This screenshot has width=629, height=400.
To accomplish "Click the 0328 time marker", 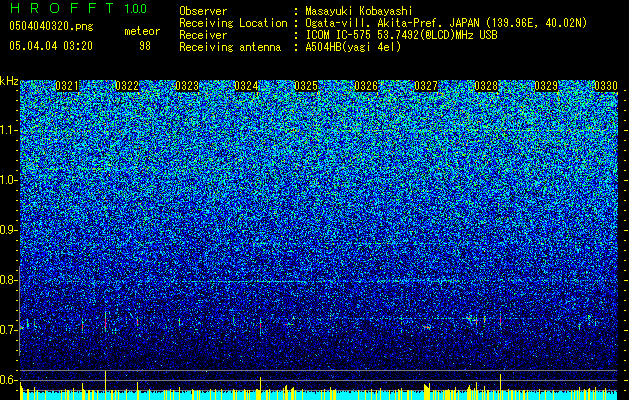I will pos(486,86).
